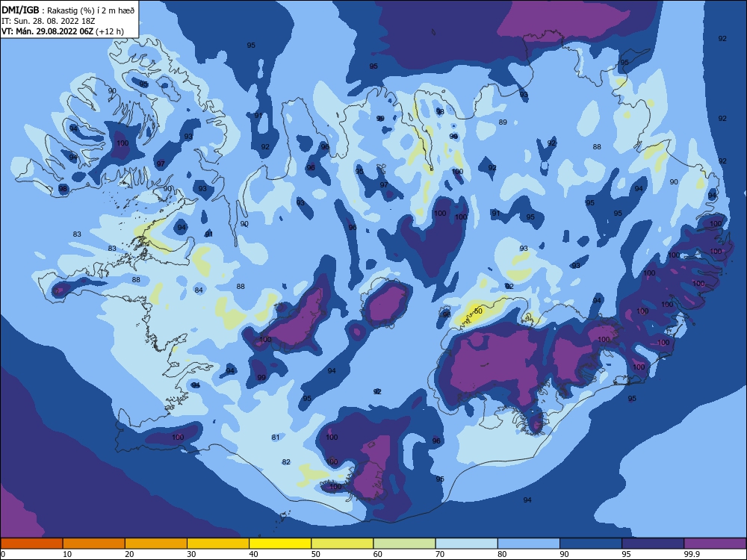Viewport: 747px width, 560px height.
Task: Click legend tick label '99.9'
Action: (x=691, y=554)
